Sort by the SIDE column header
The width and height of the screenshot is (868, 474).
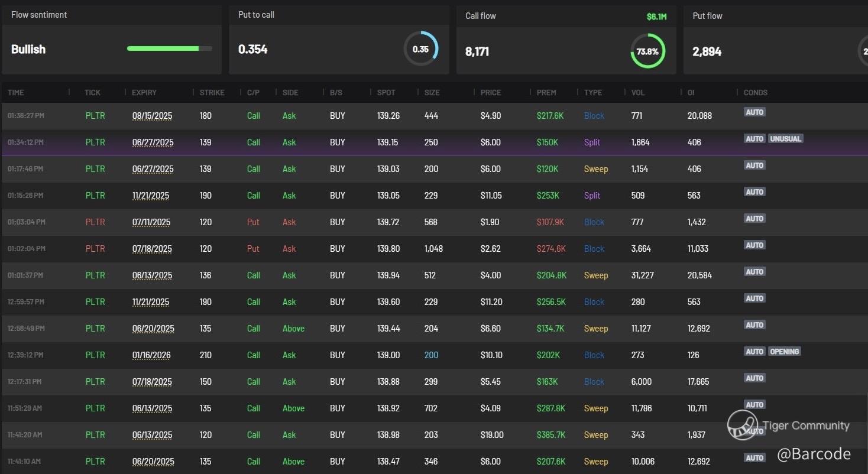point(290,93)
